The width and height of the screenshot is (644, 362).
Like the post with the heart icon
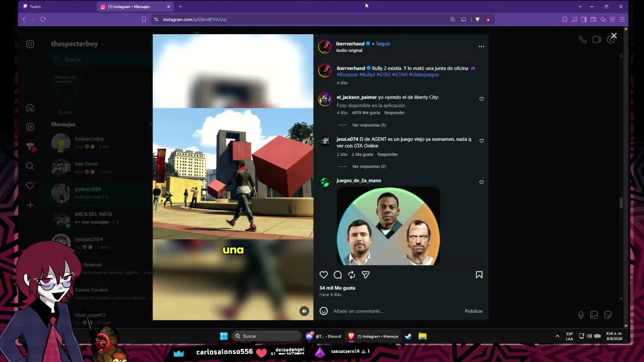pyautogui.click(x=324, y=275)
